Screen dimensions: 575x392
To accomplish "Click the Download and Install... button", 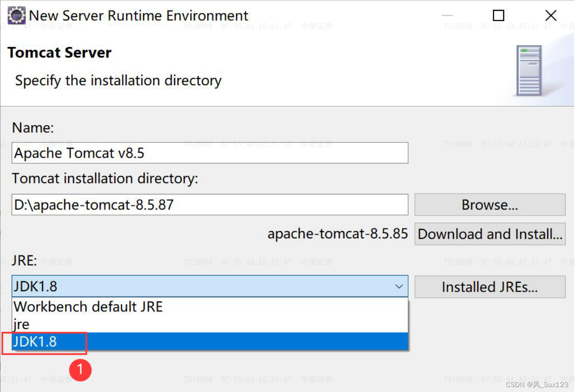I will [x=490, y=234].
